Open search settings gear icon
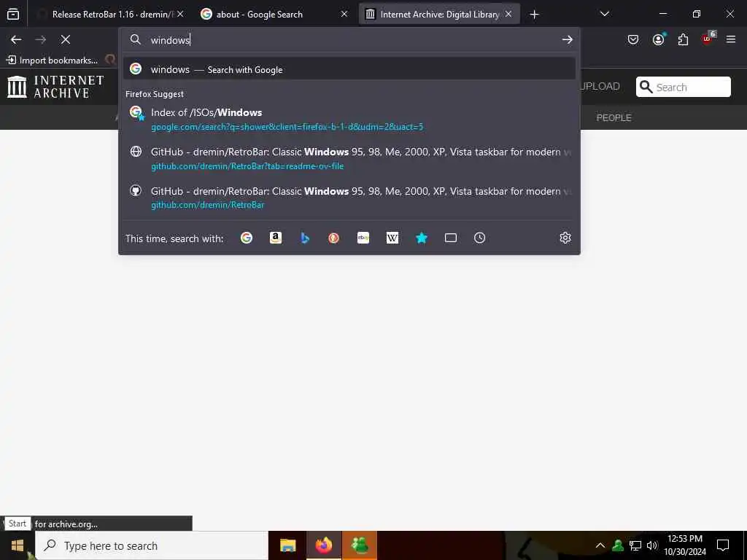This screenshot has width=747, height=560. point(565,238)
